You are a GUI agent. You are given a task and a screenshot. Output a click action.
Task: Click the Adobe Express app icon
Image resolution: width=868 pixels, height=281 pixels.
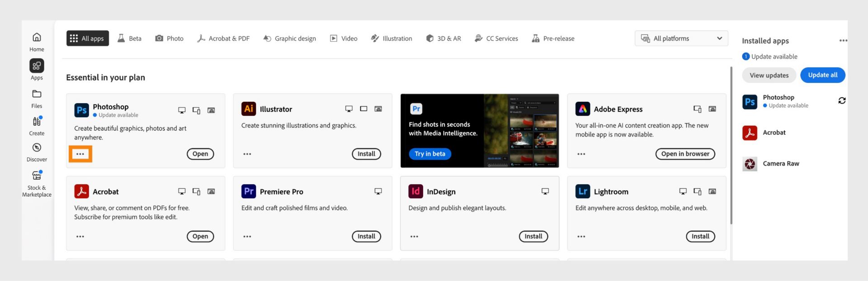(x=583, y=109)
